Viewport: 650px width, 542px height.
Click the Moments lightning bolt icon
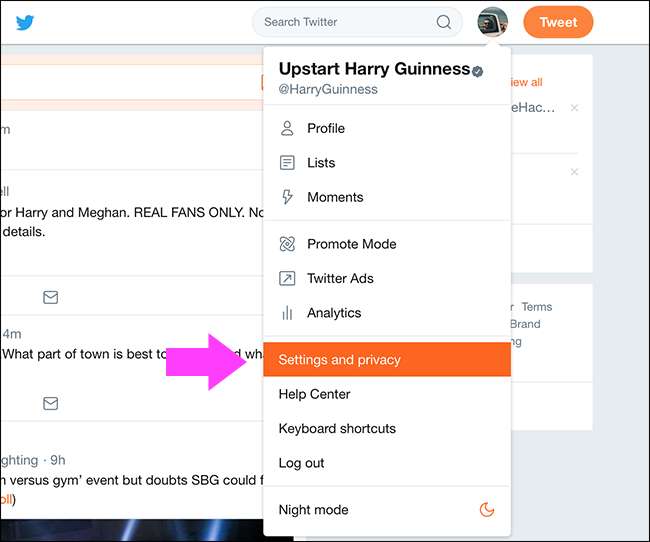coord(288,197)
